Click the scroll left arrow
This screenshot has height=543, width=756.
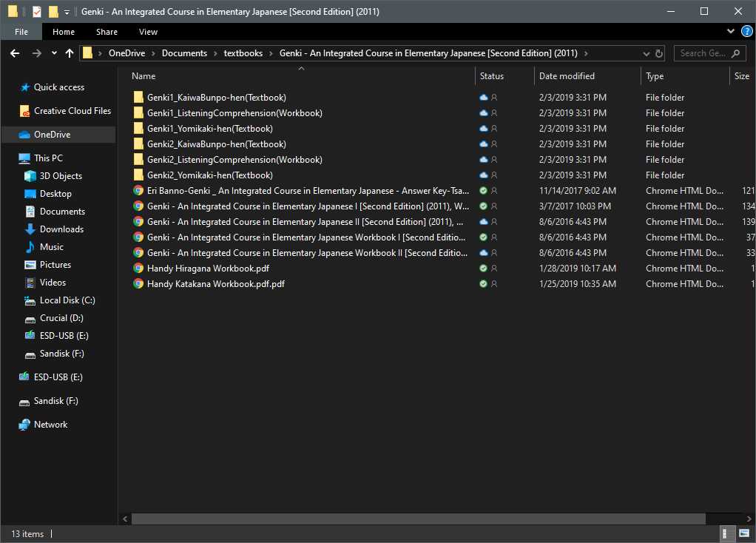125,519
